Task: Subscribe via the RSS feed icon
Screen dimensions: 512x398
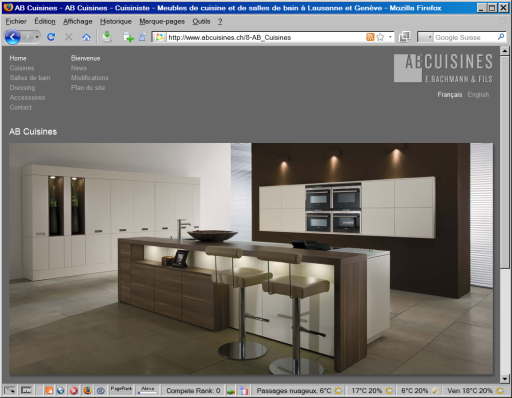Action: pos(370,37)
